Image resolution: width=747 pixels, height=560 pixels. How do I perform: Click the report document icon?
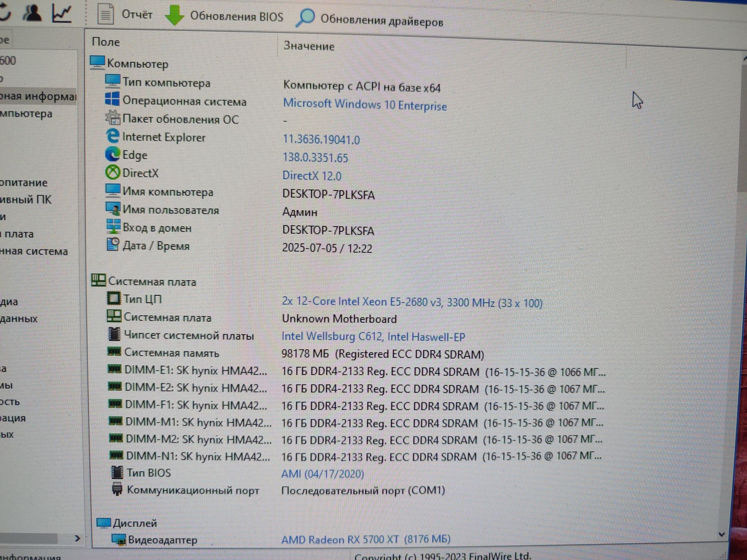106,14
